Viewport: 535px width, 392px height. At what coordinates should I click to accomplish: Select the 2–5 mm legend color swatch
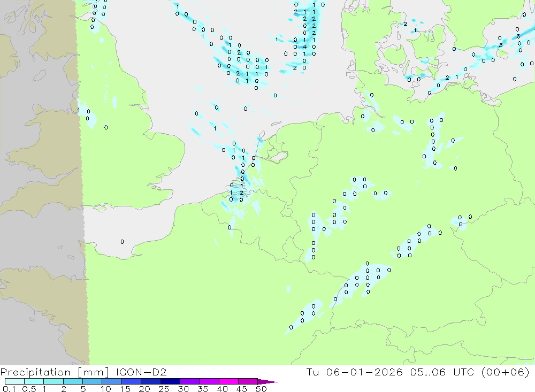(x=73, y=381)
